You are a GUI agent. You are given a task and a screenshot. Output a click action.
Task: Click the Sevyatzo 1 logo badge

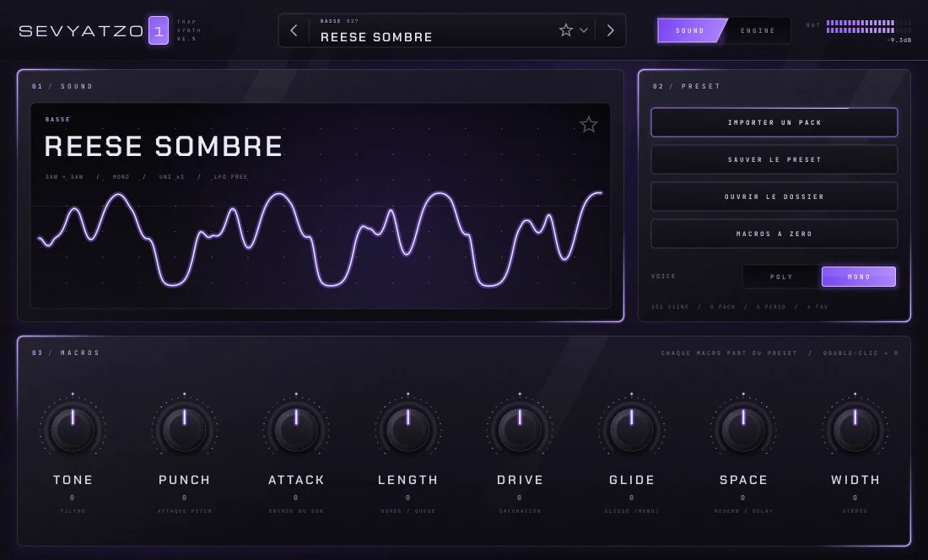point(158,30)
